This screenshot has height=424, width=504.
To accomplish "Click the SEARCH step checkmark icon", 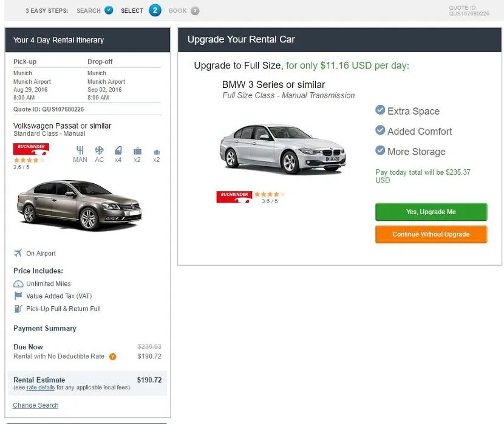I will 109,10.
